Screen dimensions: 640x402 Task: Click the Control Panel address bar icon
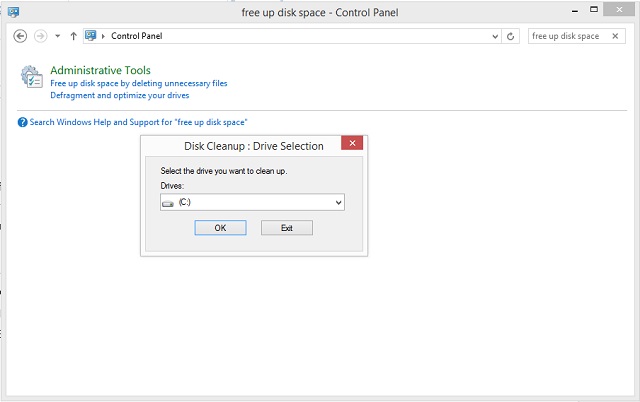click(x=91, y=36)
